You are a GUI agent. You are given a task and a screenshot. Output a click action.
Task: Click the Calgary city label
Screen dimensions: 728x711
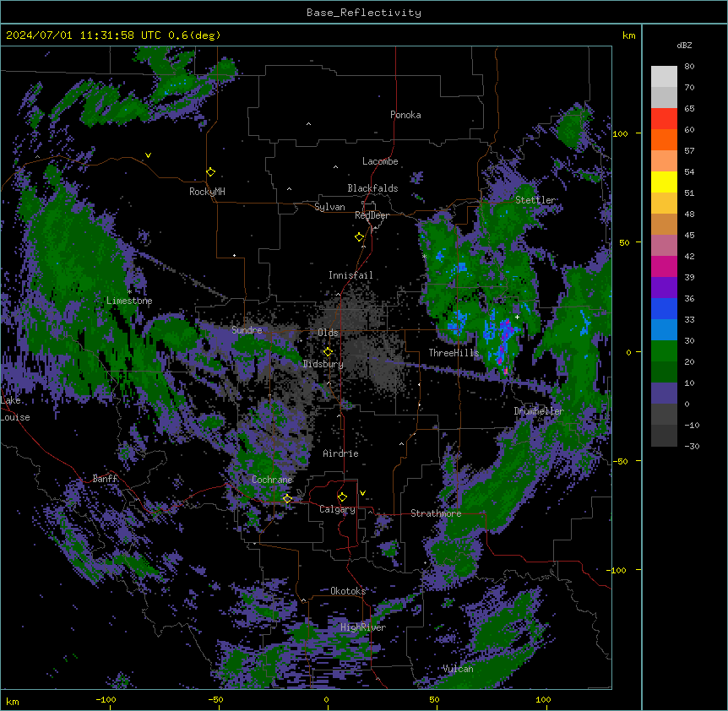[337, 509]
